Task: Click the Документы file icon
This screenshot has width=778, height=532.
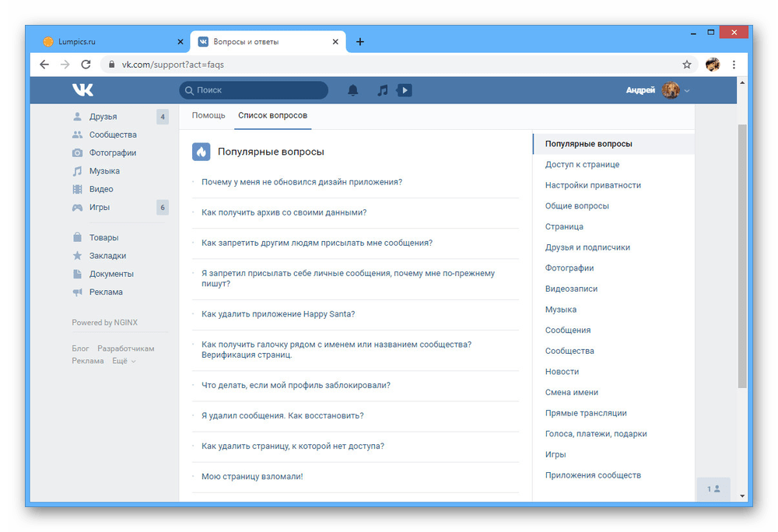Action: tap(77, 274)
